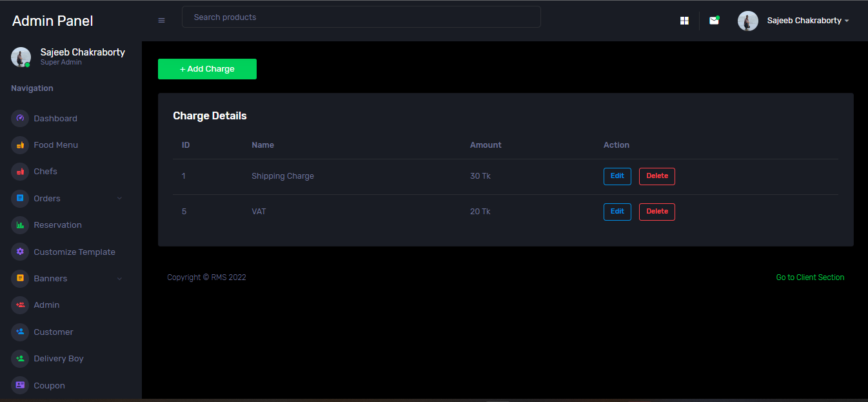Open the mail envelope notifications icon
868x402 pixels.
click(x=714, y=21)
